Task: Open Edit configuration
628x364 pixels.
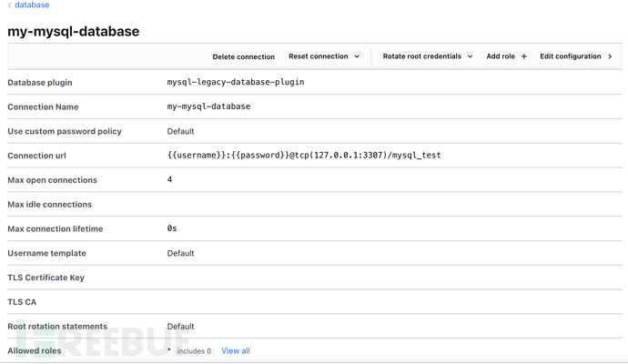Action: [570, 56]
